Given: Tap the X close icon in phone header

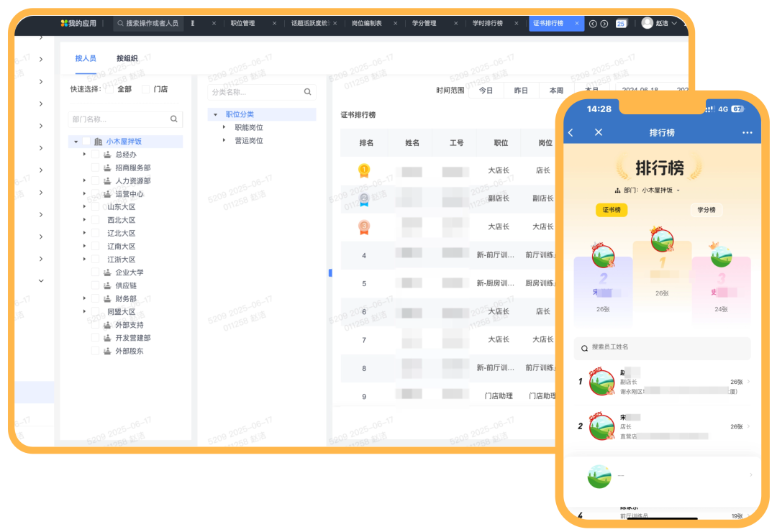Looking at the screenshot, I should (599, 133).
